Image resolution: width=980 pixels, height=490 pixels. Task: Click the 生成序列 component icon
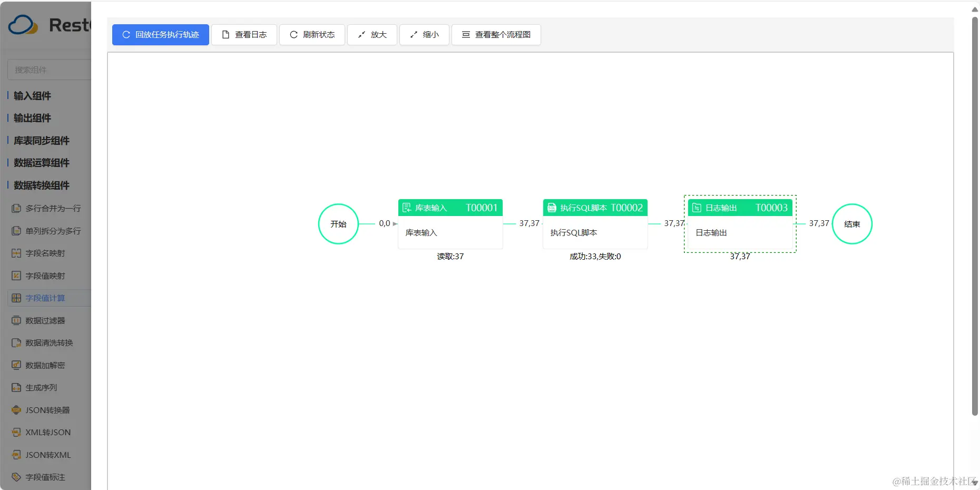point(16,387)
